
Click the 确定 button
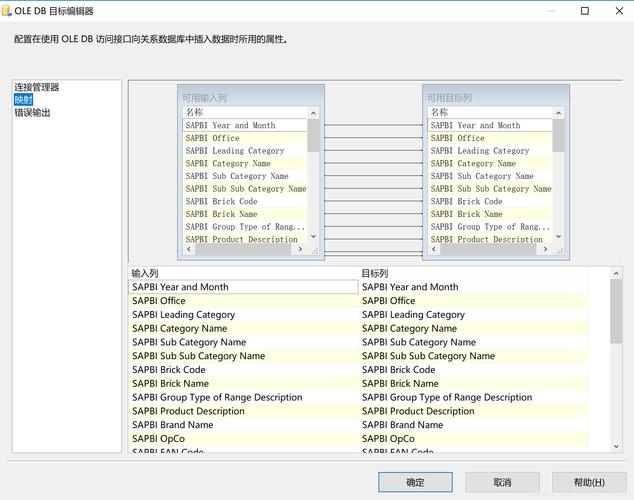click(x=415, y=482)
